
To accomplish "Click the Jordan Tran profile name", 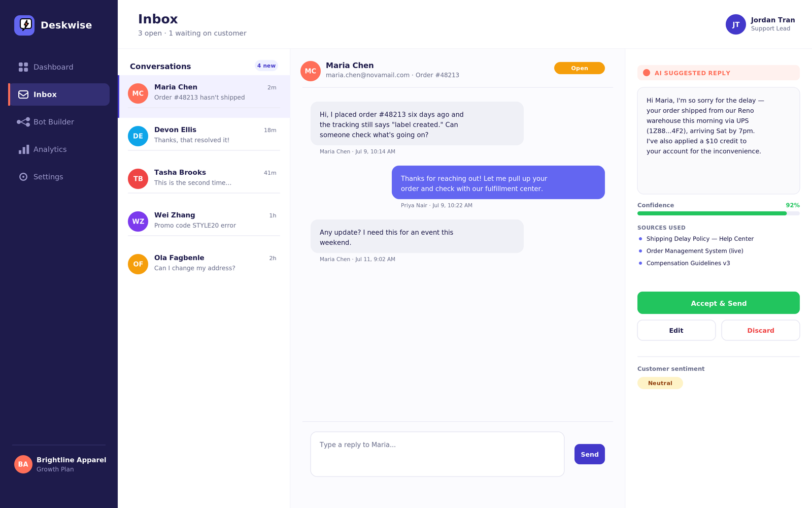I will click(x=773, y=20).
